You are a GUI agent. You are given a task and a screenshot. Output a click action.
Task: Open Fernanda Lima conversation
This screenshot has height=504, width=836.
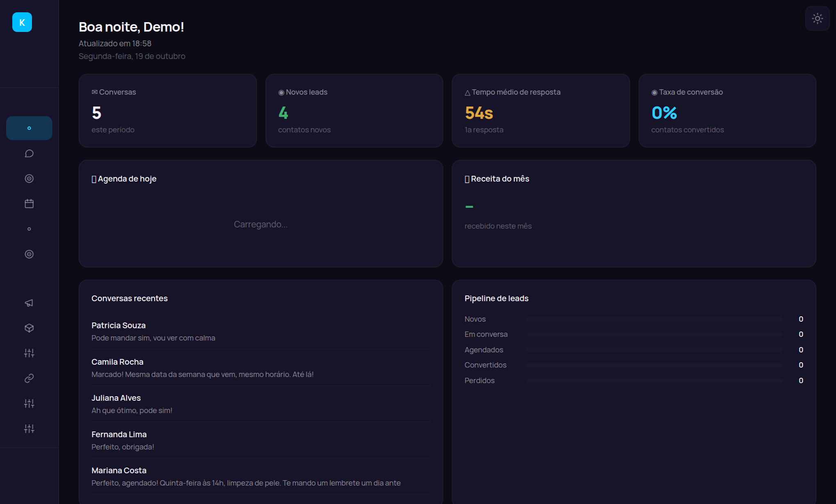pos(261,440)
